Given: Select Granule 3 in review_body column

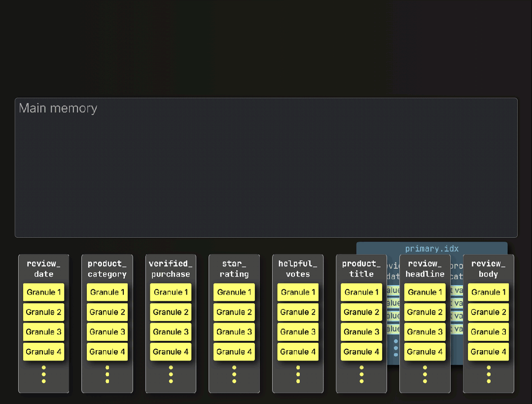Looking at the screenshot, I should pyautogui.click(x=489, y=331).
